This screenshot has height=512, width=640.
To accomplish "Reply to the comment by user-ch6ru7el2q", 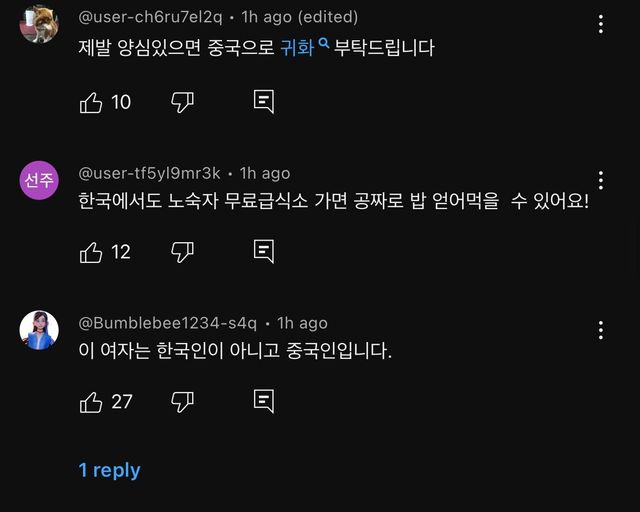I will [264, 101].
